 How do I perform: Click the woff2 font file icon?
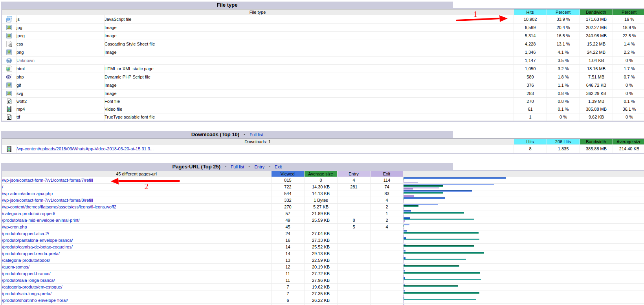click(x=9, y=101)
